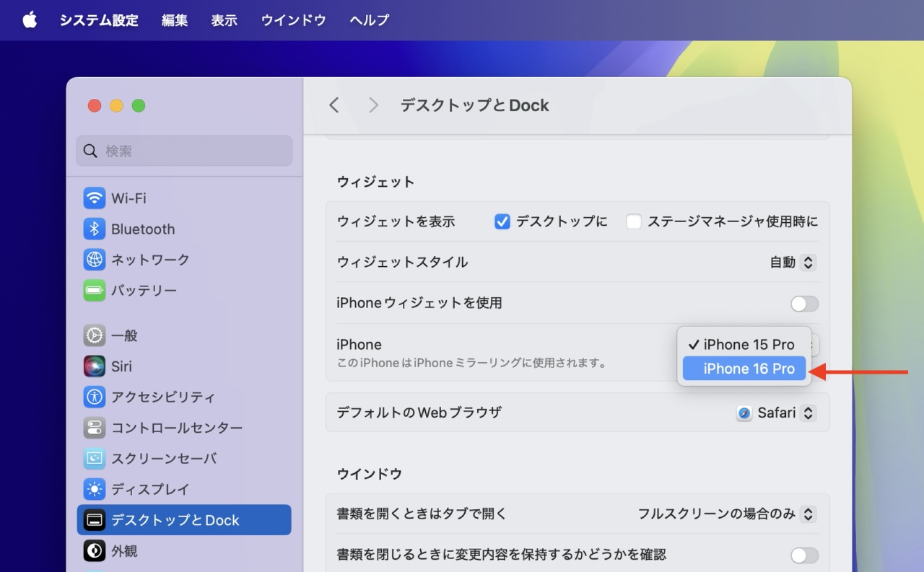Enable iPhoneウィジェットを使用 switch
Screen dimensions: 924x572
click(805, 304)
